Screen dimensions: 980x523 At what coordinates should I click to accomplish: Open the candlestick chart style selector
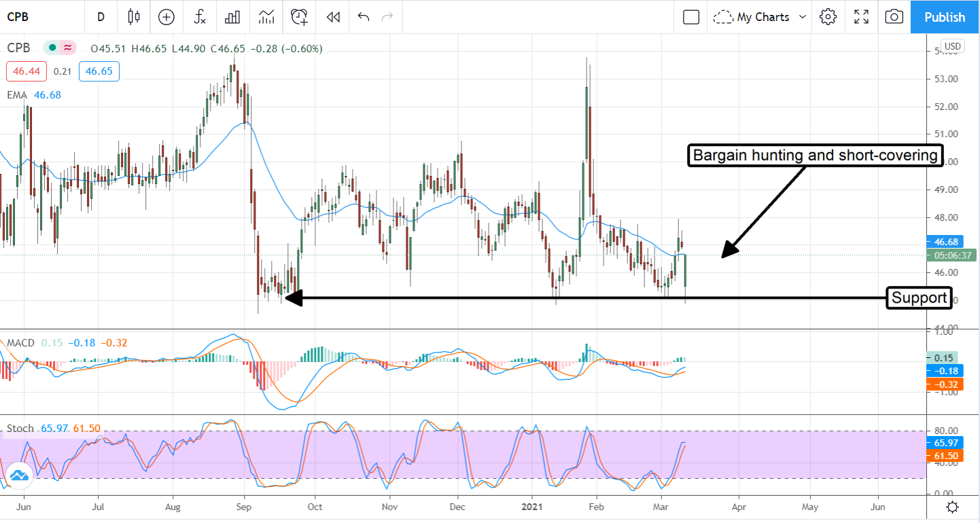(x=134, y=17)
